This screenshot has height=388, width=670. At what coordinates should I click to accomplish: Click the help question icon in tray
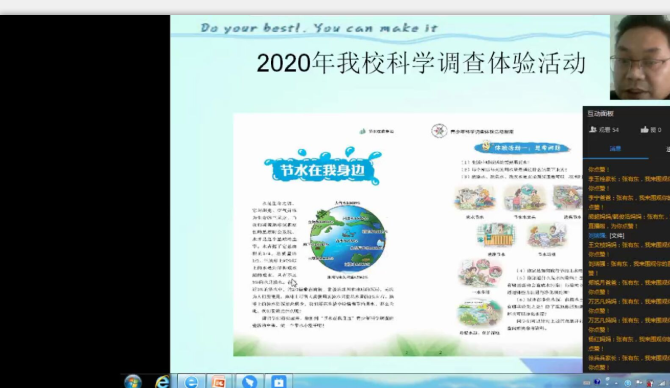coord(597,382)
